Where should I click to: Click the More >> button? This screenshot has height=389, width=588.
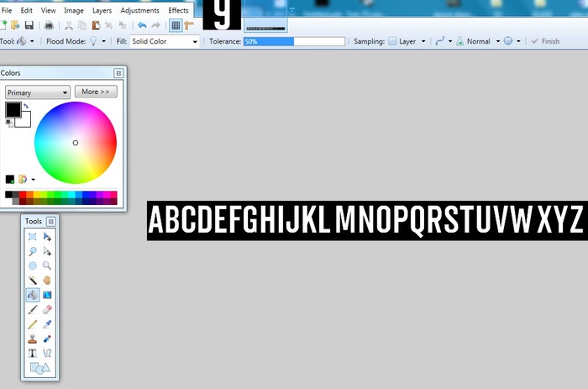(96, 92)
